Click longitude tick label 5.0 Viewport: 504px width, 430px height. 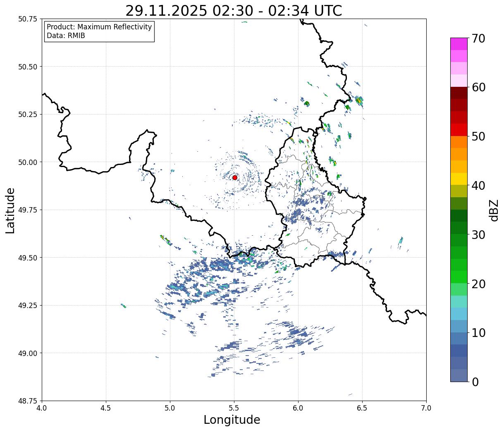point(170,408)
